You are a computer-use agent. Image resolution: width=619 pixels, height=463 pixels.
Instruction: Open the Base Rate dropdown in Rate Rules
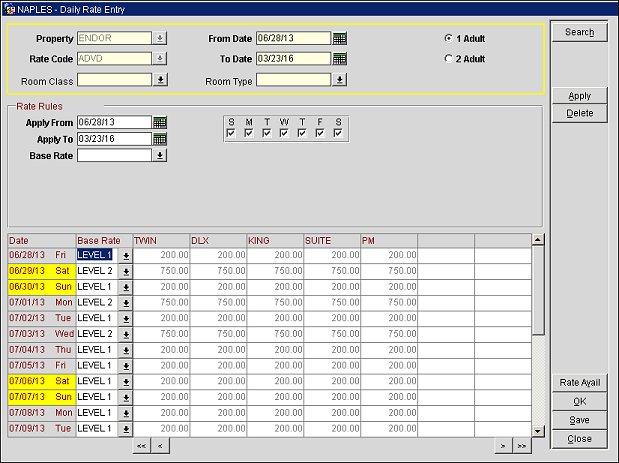tap(160, 156)
